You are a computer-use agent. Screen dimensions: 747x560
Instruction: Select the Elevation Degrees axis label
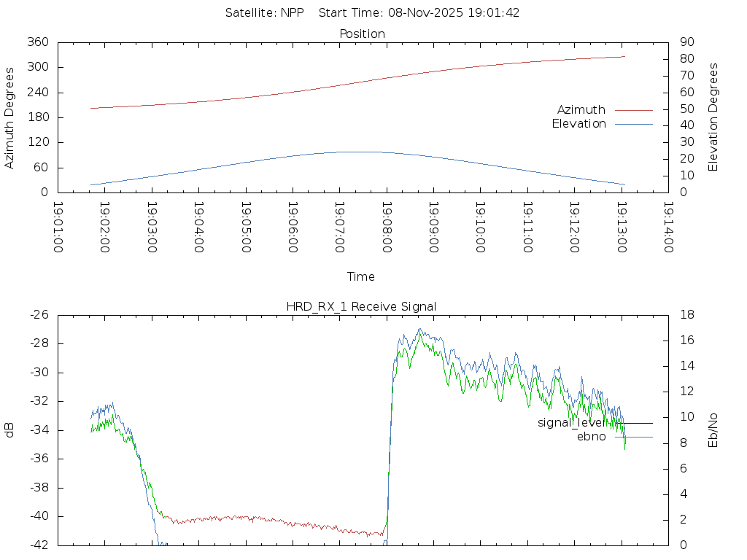713,117
